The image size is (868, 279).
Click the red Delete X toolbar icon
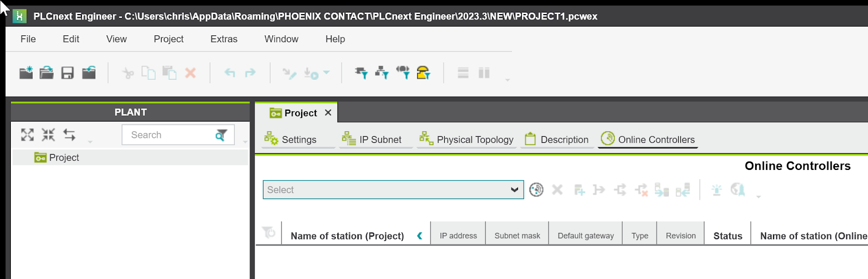[190, 73]
